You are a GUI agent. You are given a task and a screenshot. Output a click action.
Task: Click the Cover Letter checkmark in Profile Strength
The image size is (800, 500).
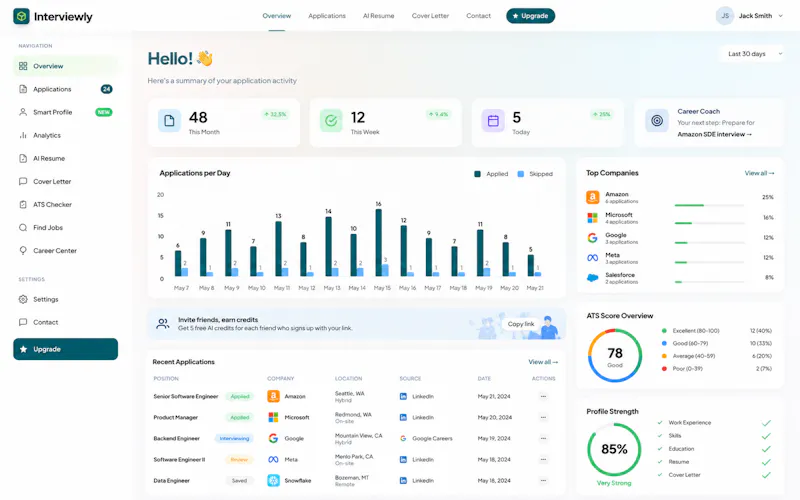(x=766, y=475)
